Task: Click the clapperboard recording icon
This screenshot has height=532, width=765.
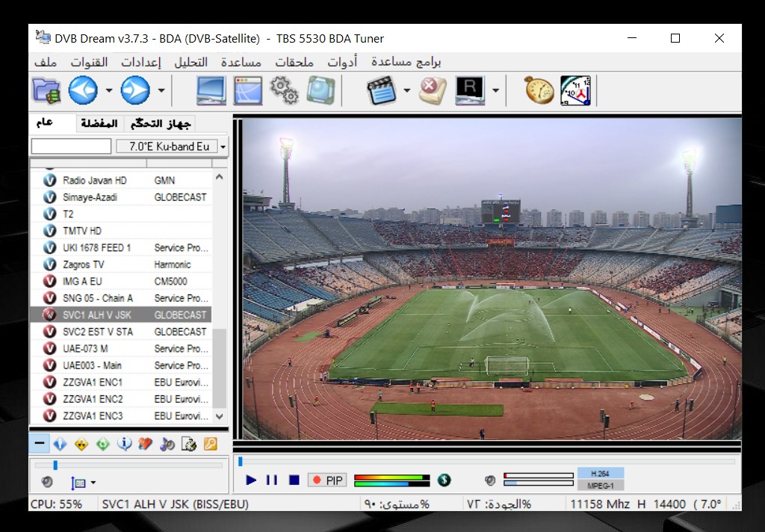Action: coord(381,90)
